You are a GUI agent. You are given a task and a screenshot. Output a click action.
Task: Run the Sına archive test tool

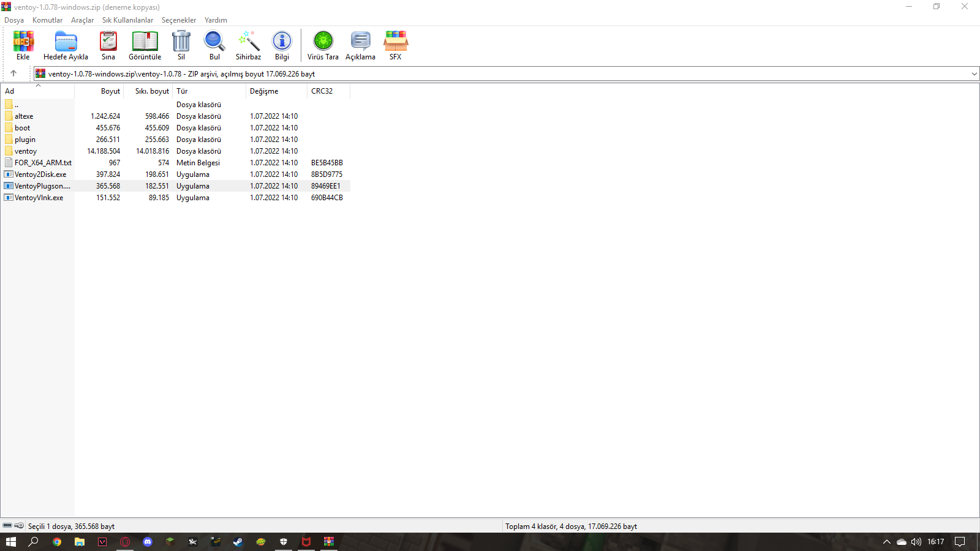click(x=108, y=41)
